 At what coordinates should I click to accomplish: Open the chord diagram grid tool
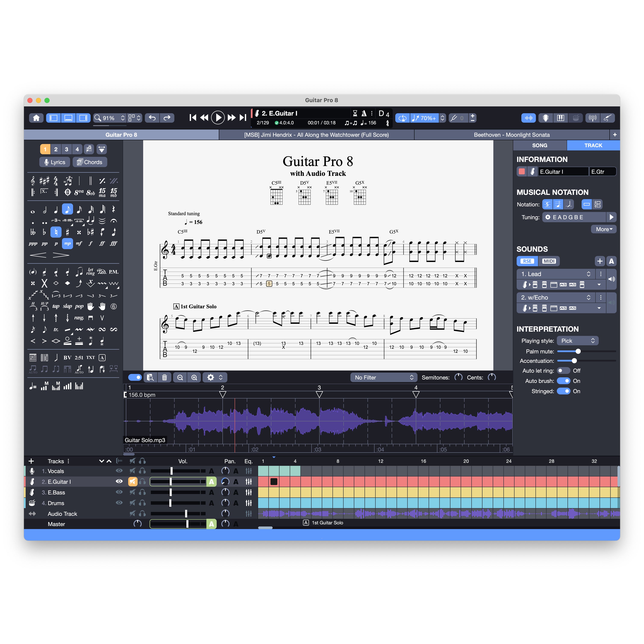click(33, 358)
